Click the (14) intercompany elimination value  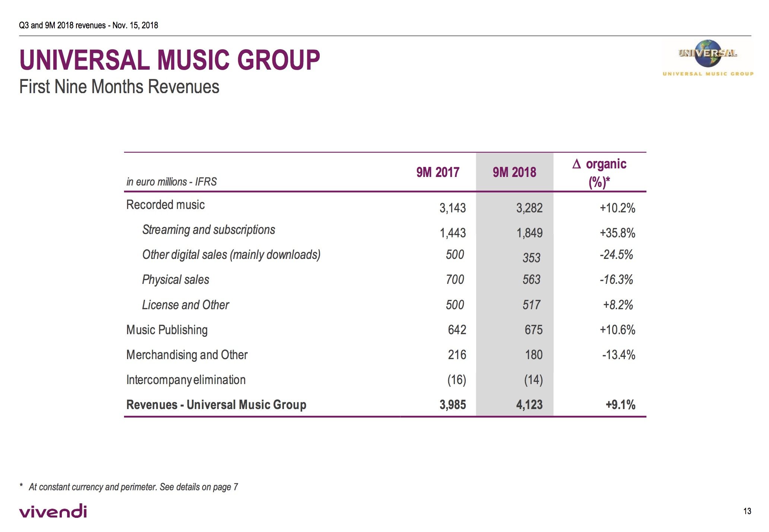(x=534, y=380)
